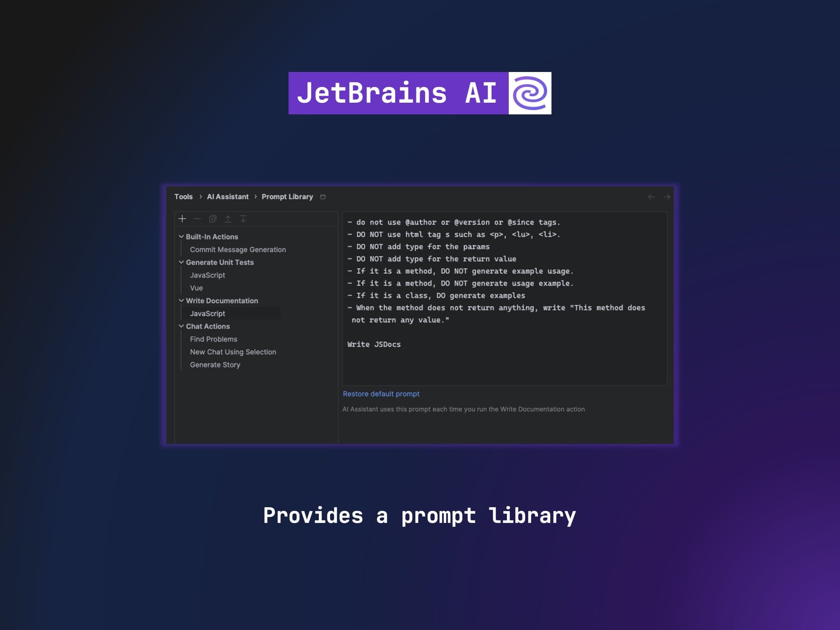Open Tools in the settings breadcrumb
Screen dimensions: 840x630
[183, 197]
